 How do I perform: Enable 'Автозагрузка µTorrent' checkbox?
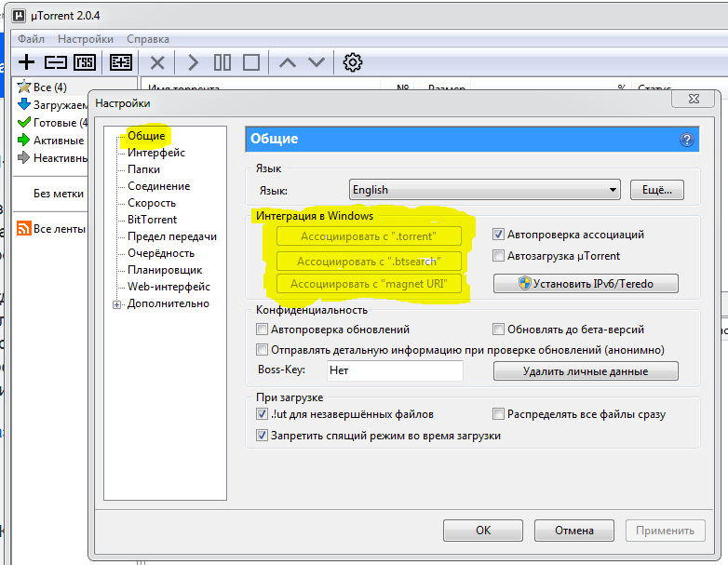coord(498,256)
